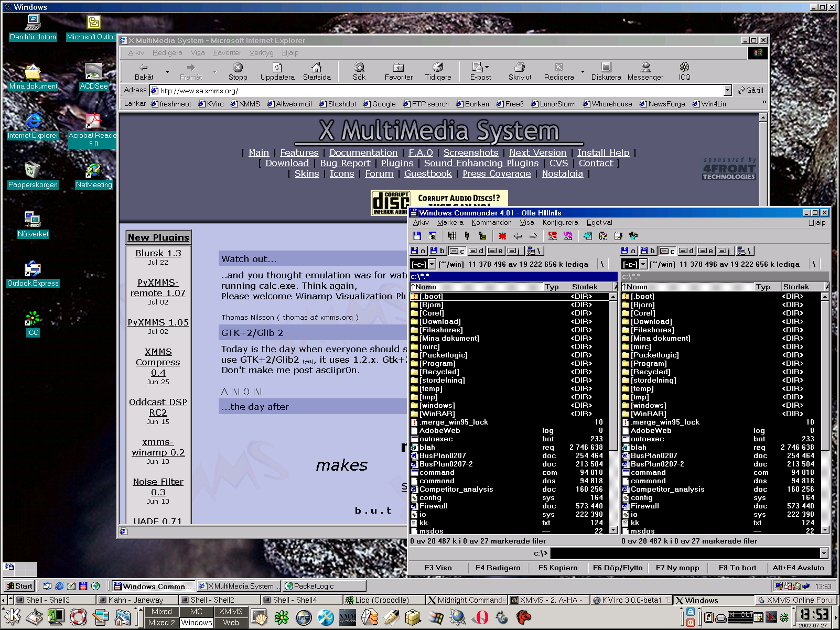Select drive e button in right Commander pane
840x630 pixels.
tap(706, 251)
